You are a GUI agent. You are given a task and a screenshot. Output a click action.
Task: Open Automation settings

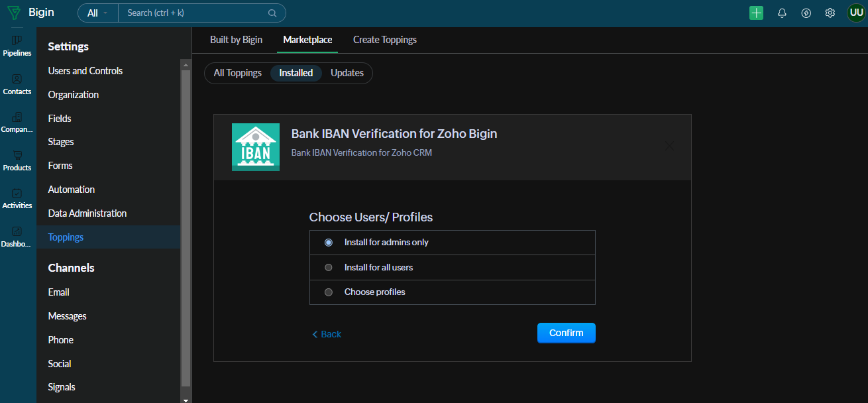click(x=72, y=190)
